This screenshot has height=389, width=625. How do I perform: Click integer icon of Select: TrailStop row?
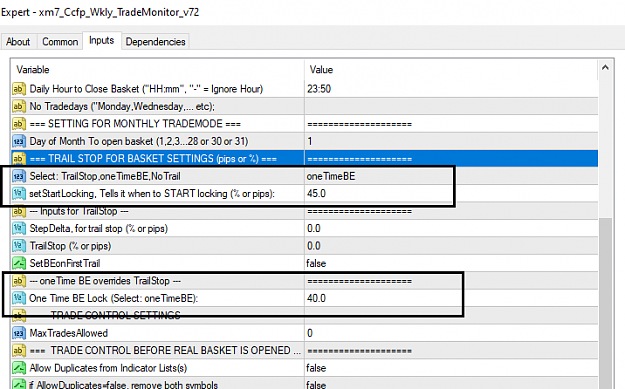(19, 176)
